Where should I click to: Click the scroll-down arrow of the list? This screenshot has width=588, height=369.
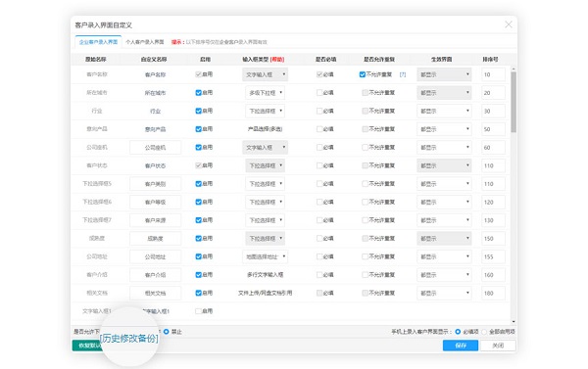pos(514,321)
